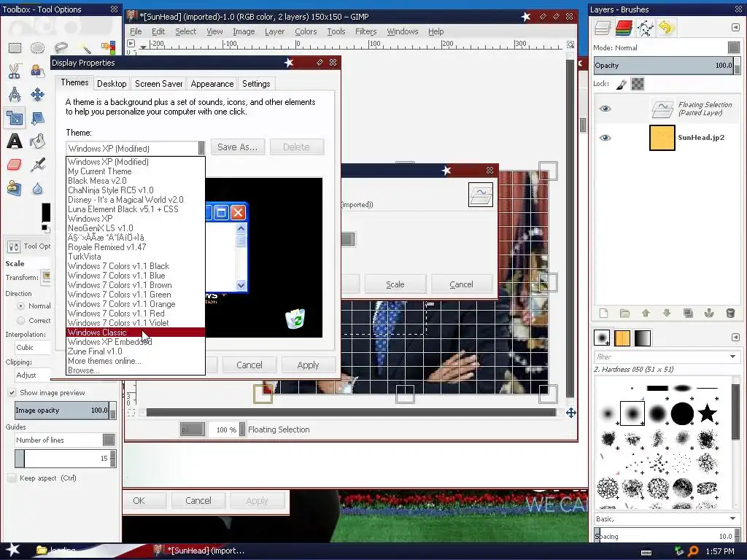747x560 pixels.
Task: Select the Scale tool in toolbox
Action: 15,117
